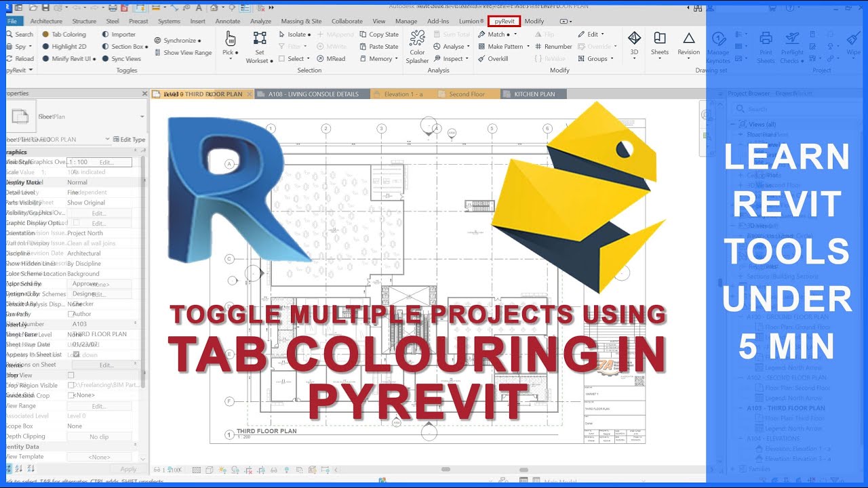Click the Match tool
This screenshot has width=868, height=488.
point(497,35)
